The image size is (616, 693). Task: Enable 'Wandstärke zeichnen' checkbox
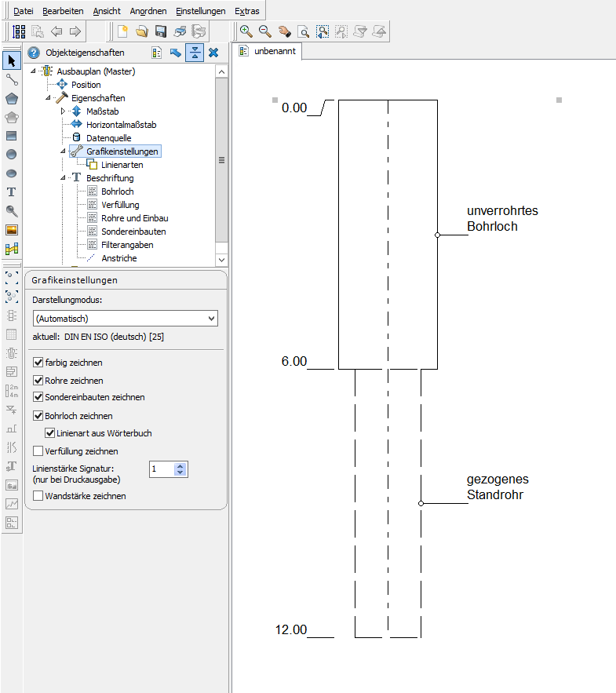pos(38,496)
